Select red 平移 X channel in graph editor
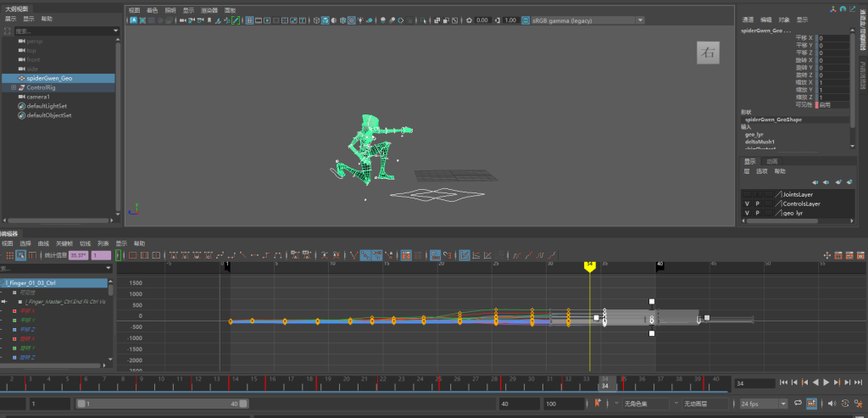The image size is (868, 418). click(x=28, y=311)
